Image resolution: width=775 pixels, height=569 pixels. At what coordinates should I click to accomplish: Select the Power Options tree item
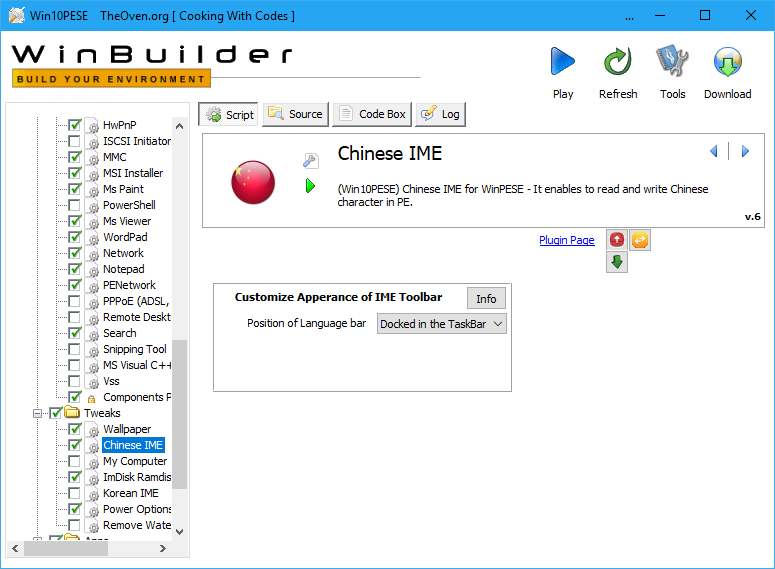[137, 509]
